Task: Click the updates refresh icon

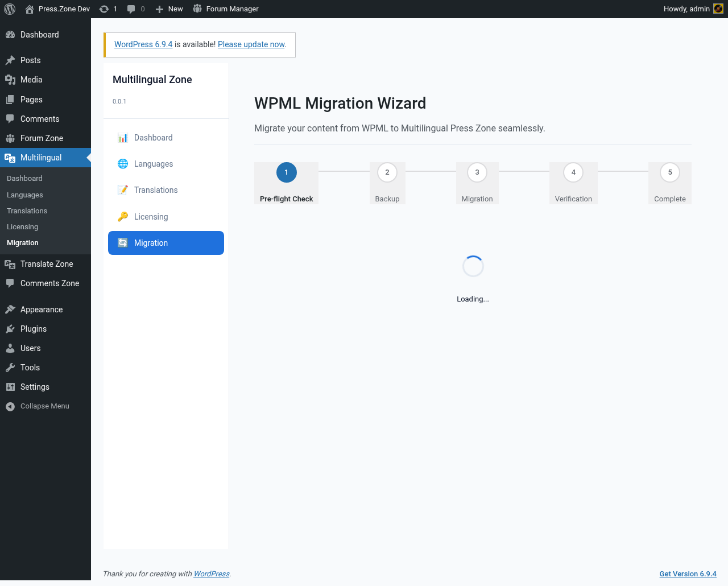Action: click(104, 9)
